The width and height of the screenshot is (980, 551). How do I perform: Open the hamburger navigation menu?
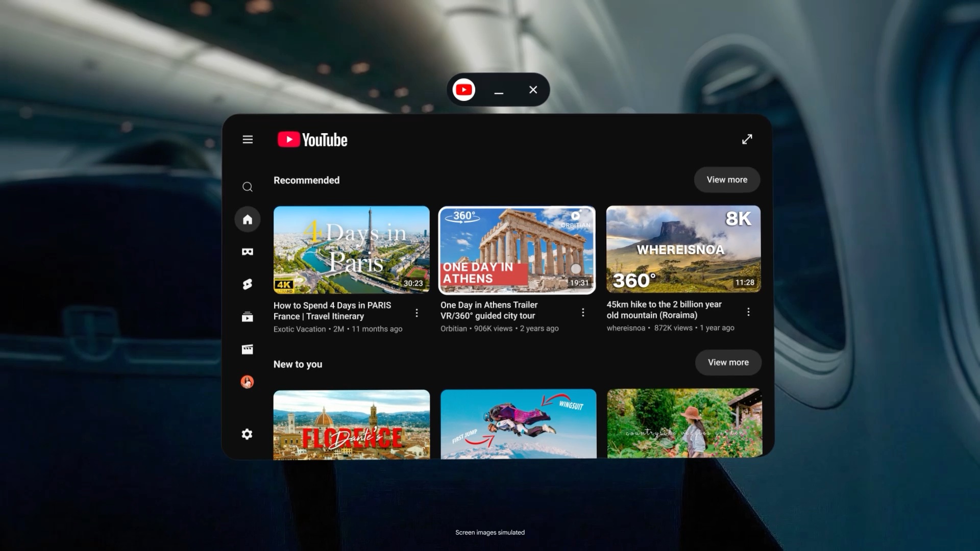248,139
